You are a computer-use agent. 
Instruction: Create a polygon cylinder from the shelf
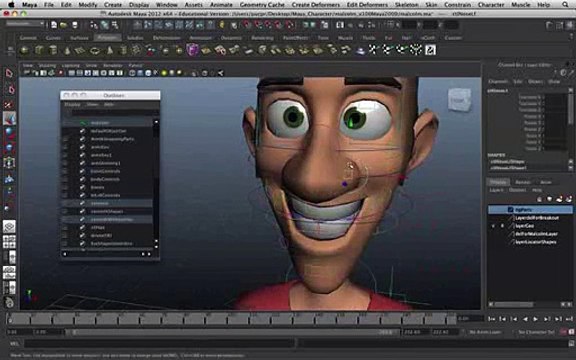tap(53, 50)
